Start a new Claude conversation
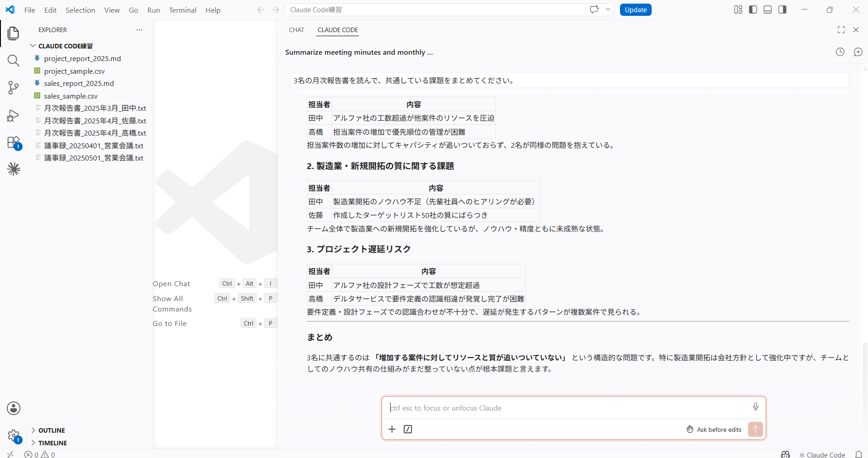Viewport: 868px width, 458px height. pyautogui.click(x=858, y=52)
